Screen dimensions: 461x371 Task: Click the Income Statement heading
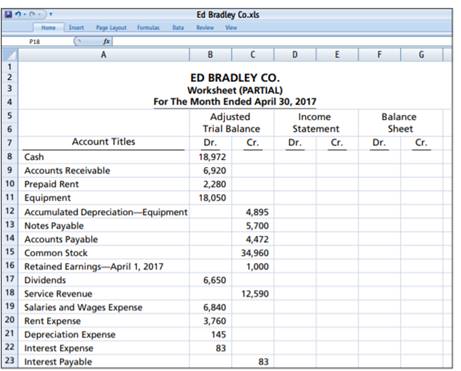pyautogui.click(x=315, y=123)
